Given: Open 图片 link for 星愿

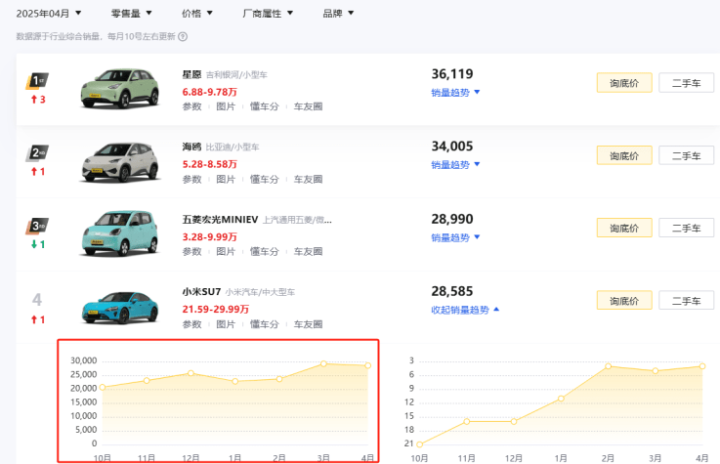Looking at the screenshot, I should [x=225, y=107].
